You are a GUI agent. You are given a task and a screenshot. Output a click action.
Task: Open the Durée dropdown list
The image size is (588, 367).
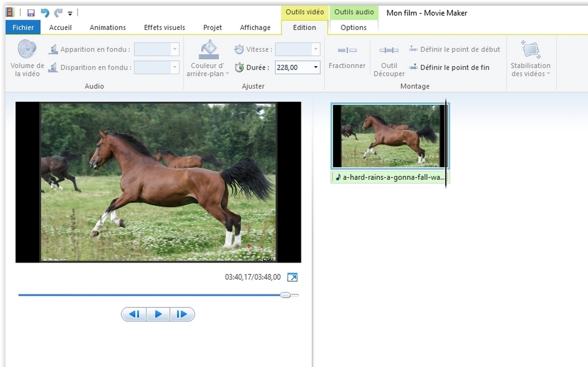click(x=316, y=68)
